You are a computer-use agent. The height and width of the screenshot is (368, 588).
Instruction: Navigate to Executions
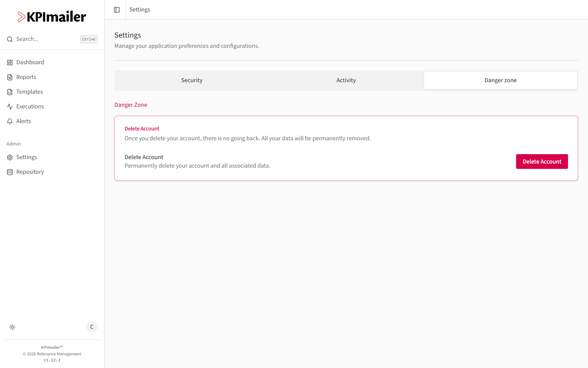pos(52,106)
